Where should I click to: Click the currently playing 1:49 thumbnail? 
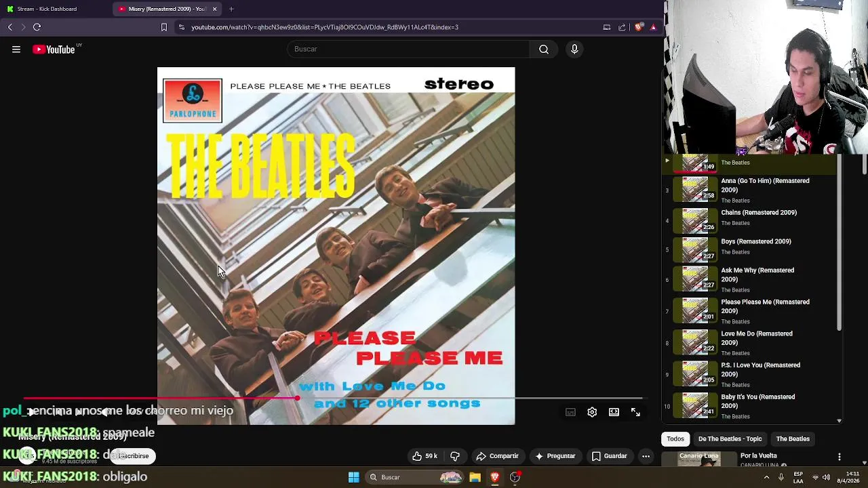click(x=695, y=163)
